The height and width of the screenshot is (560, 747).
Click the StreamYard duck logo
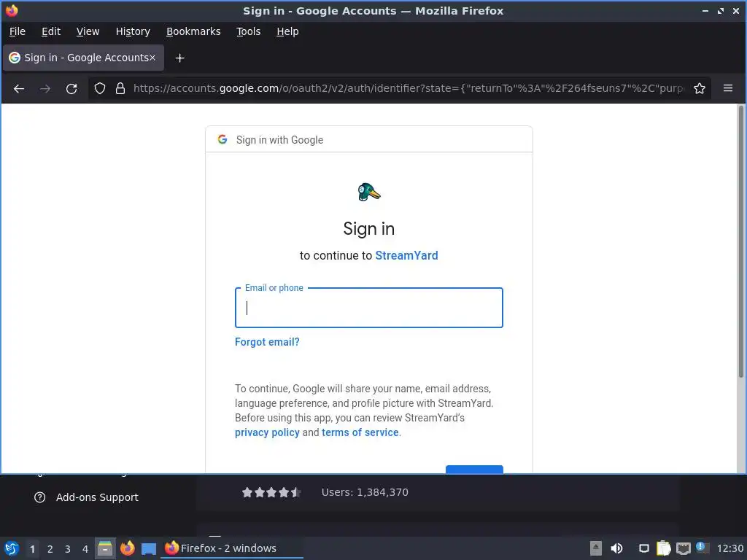click(x=368, y=192)
